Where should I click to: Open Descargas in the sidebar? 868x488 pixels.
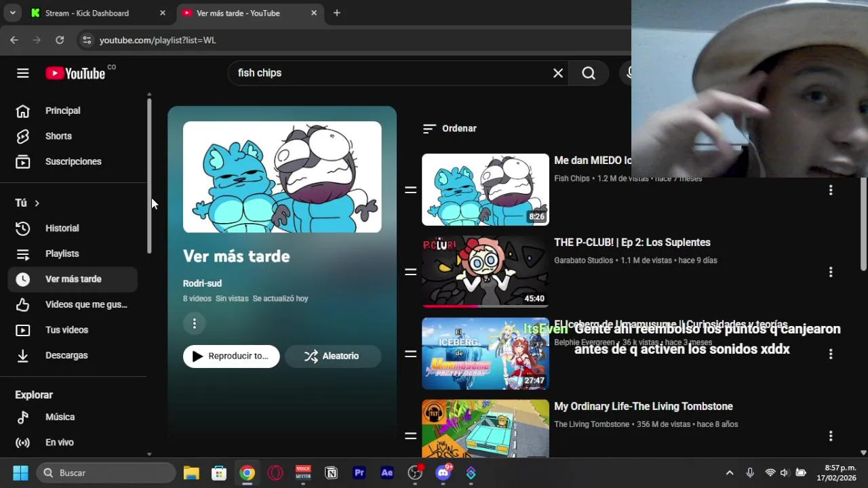(x=73, y=355)
